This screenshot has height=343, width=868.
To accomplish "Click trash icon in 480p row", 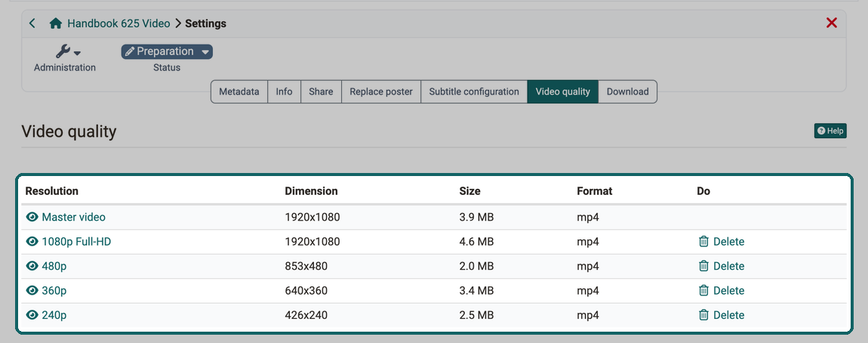I will coord(703,266).
